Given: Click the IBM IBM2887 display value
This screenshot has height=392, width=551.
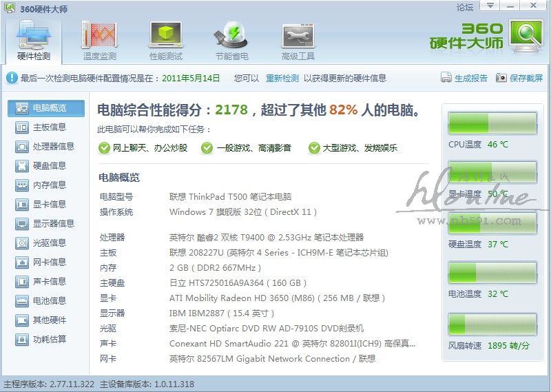Looking at the screenshot, I should pos(222,313).
